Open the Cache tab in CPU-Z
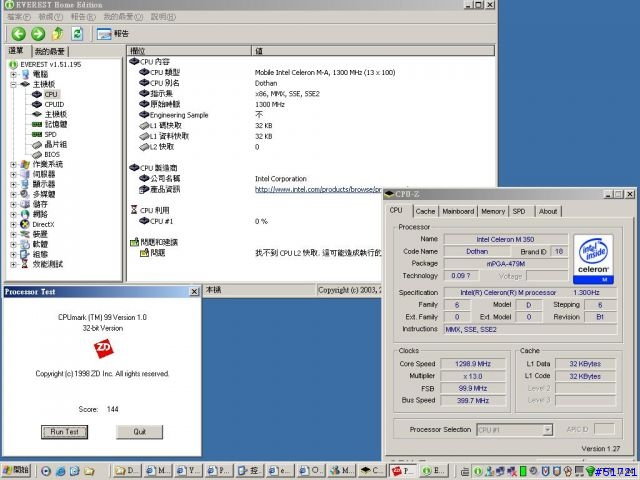 tap(425, 211)
